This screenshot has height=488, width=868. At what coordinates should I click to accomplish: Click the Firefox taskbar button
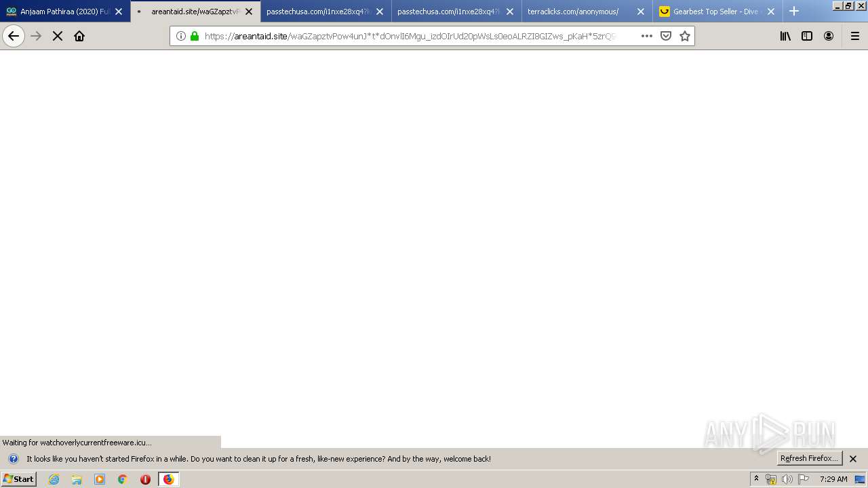(x=168, y=479)
